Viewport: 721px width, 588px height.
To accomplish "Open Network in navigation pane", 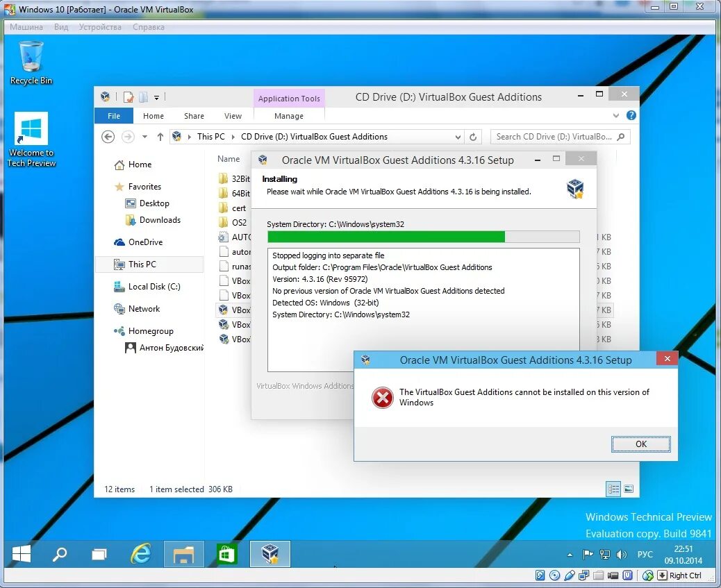I will (137, 308).
